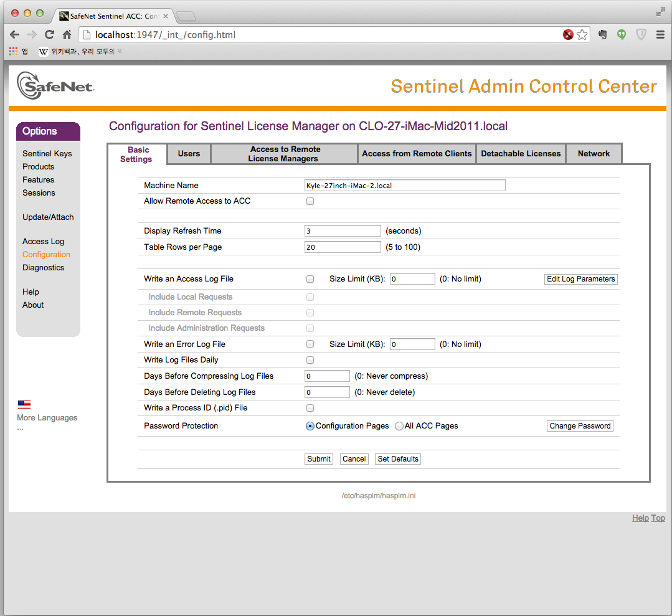672x616 pixels.
Task: Click the /etc/hasplm/hasplm.ini path text
Action: [x=379, y=496]
